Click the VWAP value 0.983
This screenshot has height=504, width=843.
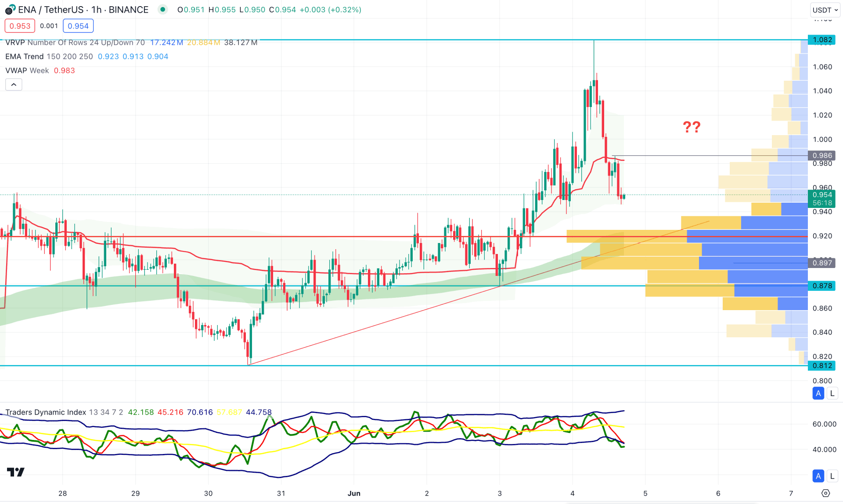[64, 71]
